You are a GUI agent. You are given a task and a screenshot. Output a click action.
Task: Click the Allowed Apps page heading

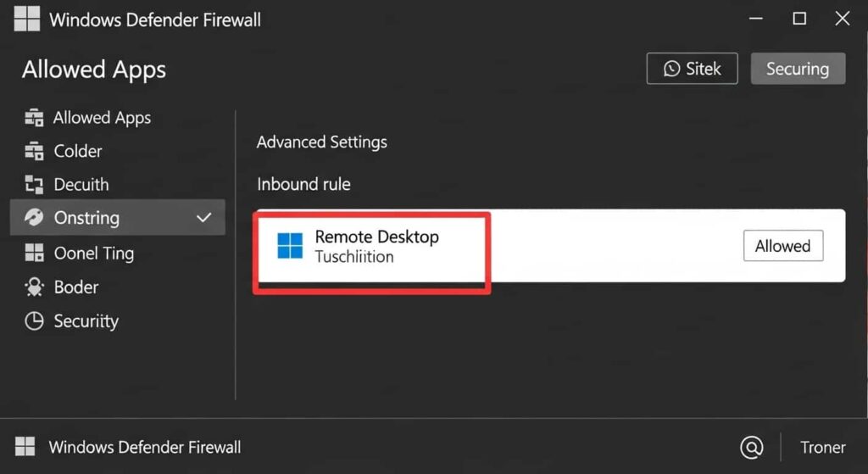(x=94, y=70)
